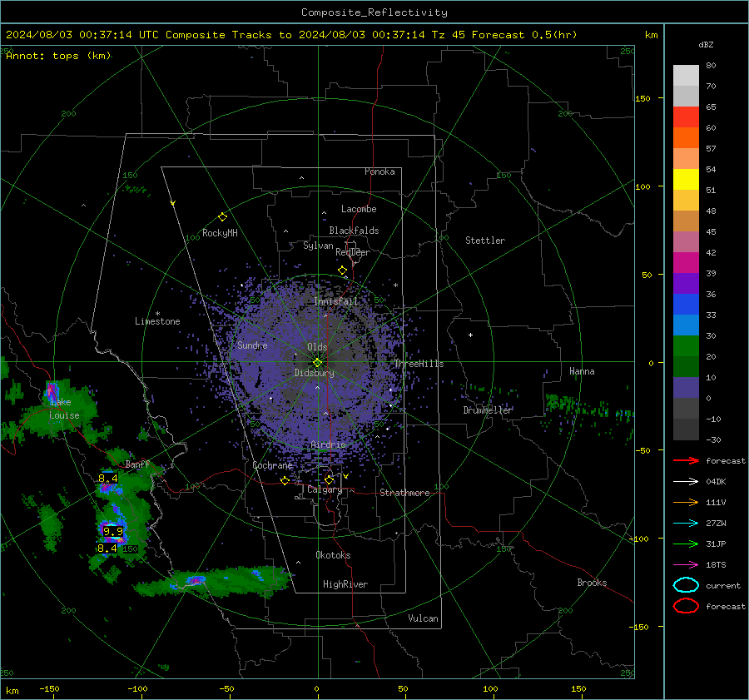Click the Vulcan label
The image size is (749, 700).
pyautogui.click(x=424, y=618)
